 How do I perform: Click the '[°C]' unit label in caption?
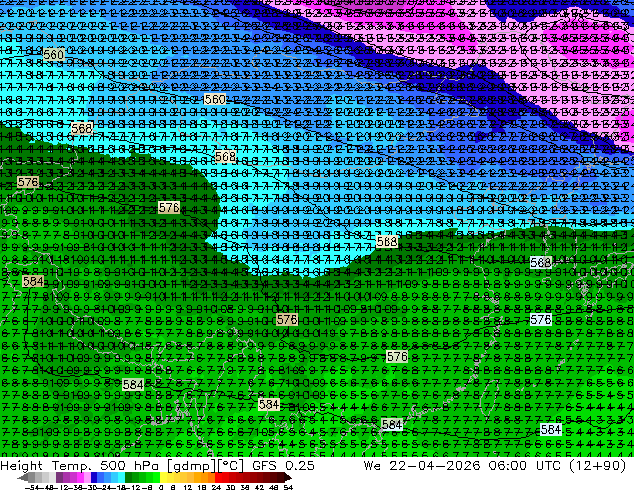[230, 465]
